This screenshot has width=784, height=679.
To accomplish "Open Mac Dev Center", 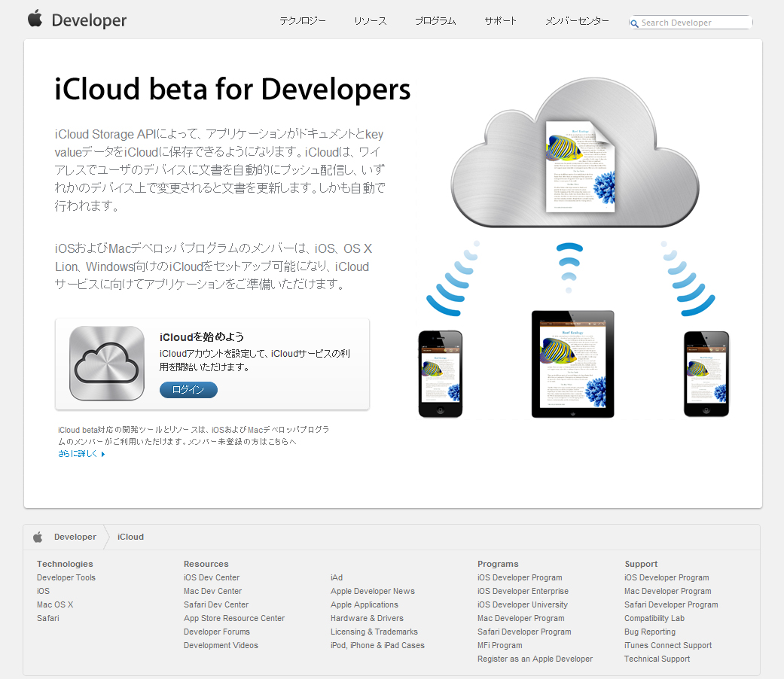I will tap(212, 591).
